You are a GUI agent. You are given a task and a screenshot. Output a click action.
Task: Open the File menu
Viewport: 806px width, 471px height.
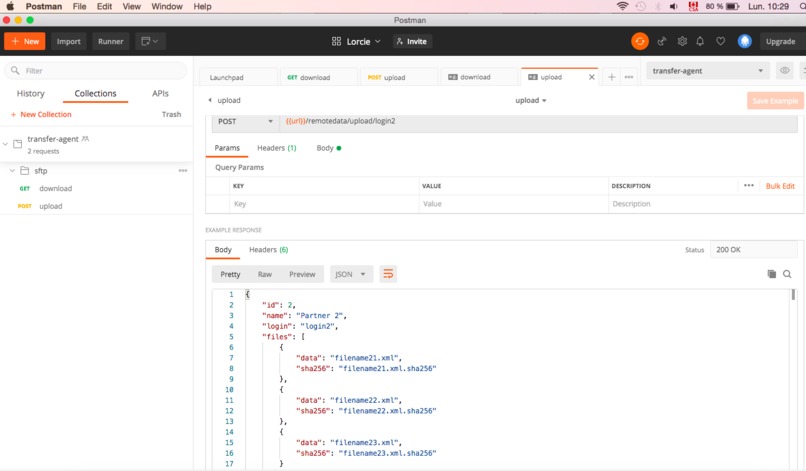(80, 6)
